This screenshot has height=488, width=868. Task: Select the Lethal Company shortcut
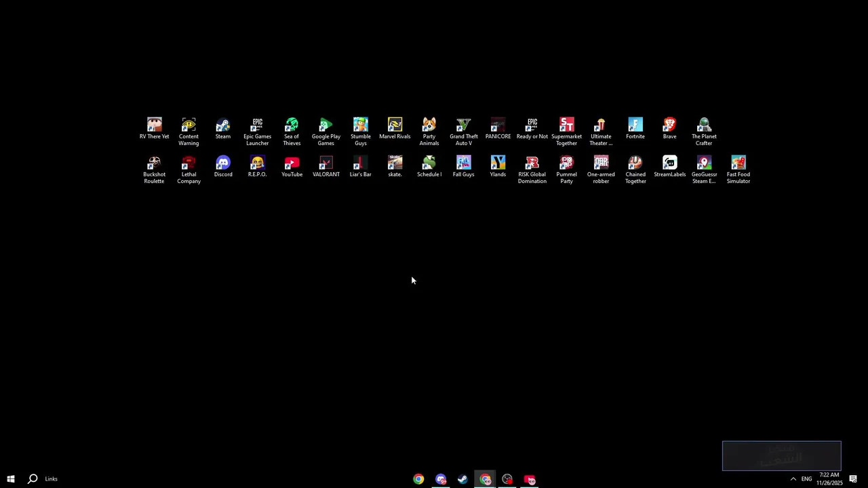(x=189, y=169)
